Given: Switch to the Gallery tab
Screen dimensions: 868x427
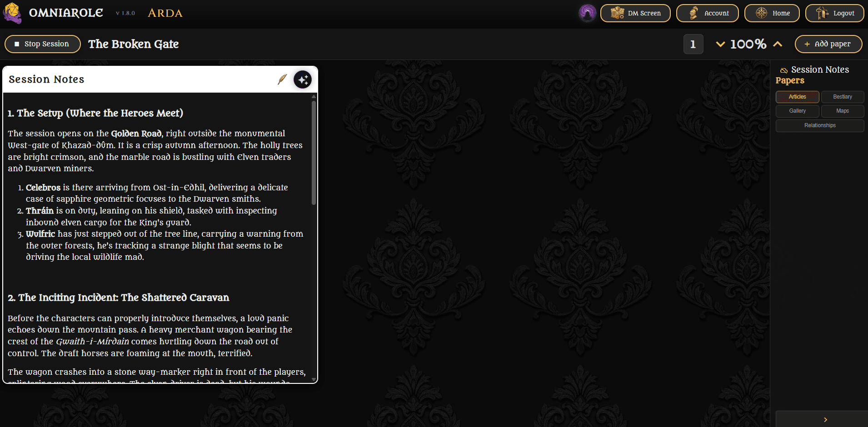Looking at the screenshot, I should coord(797,111).
